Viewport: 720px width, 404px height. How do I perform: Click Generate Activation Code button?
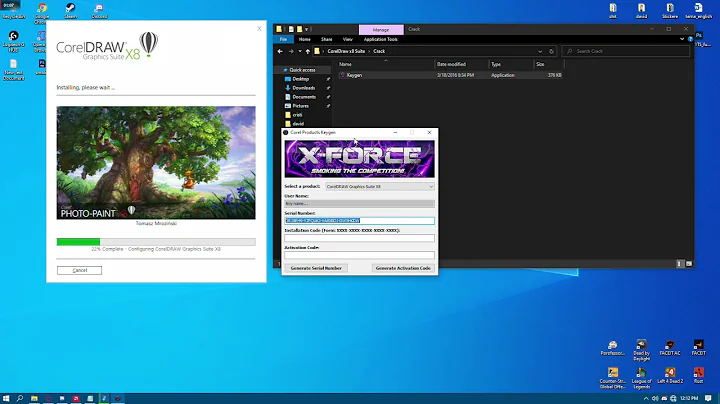[x=403, y=268]
